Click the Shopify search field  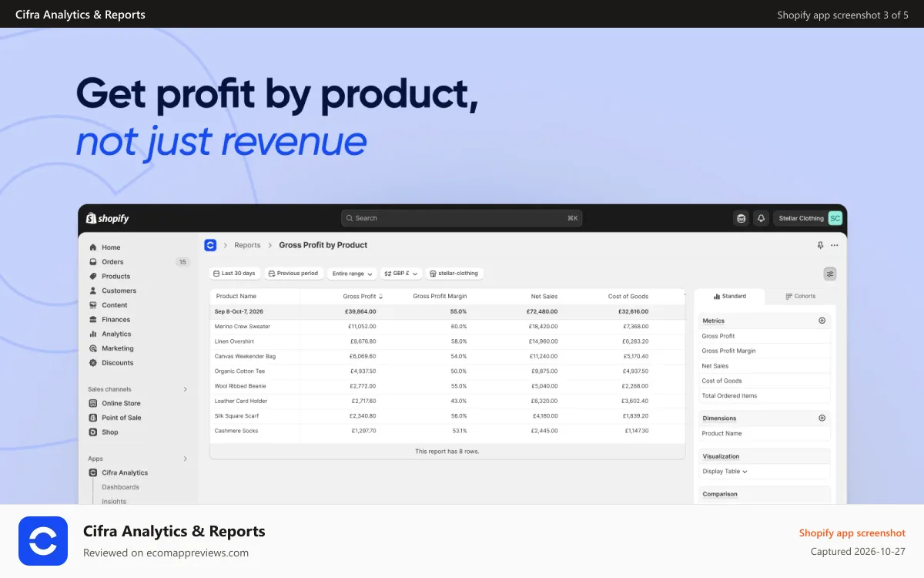point(461,218)
